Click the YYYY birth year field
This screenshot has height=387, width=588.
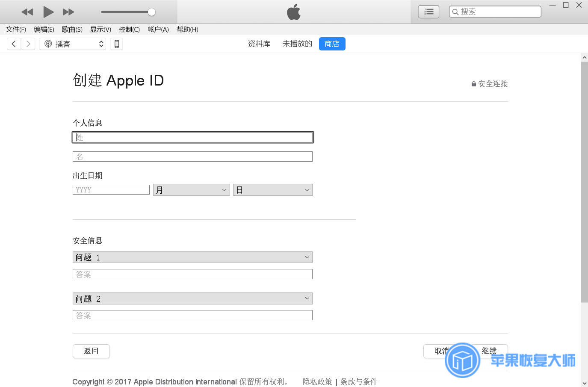click(111, 189)
